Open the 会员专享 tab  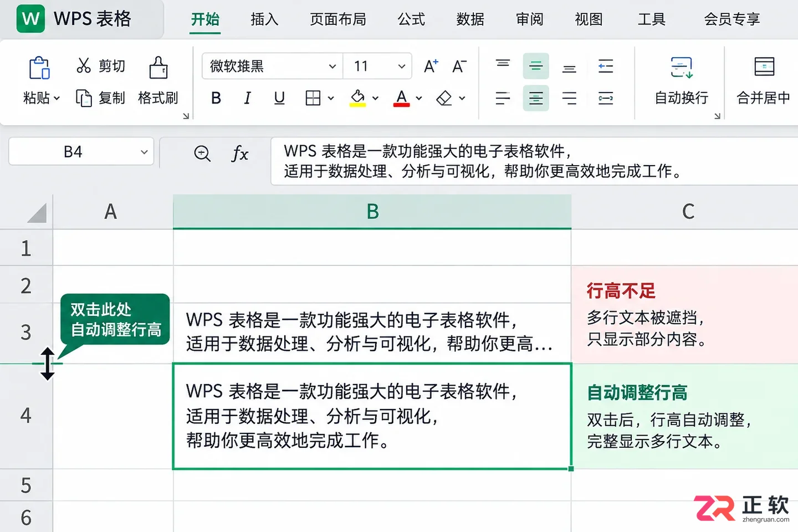732,19
